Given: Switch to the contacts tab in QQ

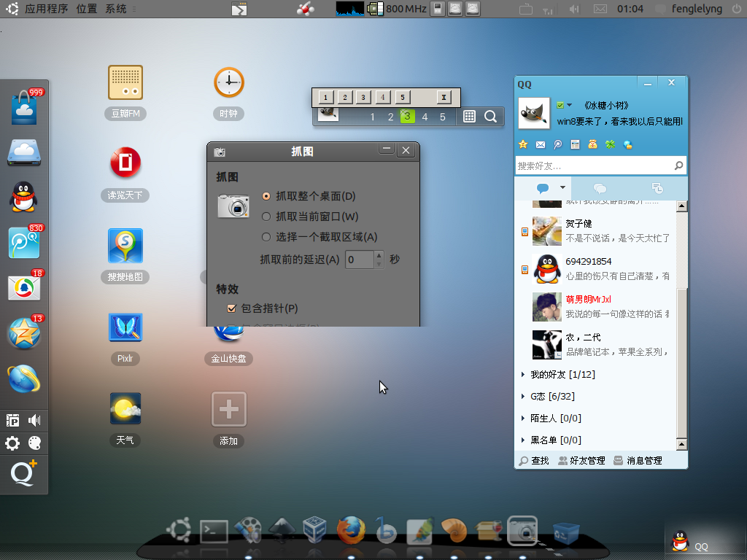Looking at the screenshot, I should 543,188.
